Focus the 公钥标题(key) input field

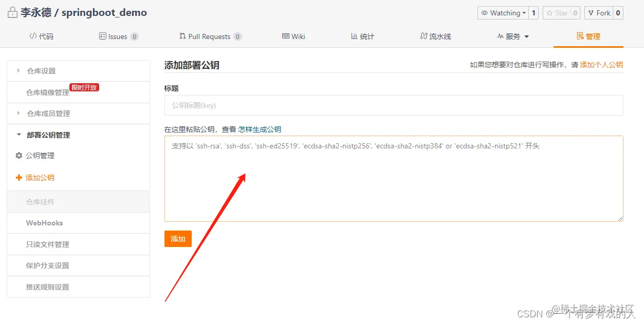[394, 105]
